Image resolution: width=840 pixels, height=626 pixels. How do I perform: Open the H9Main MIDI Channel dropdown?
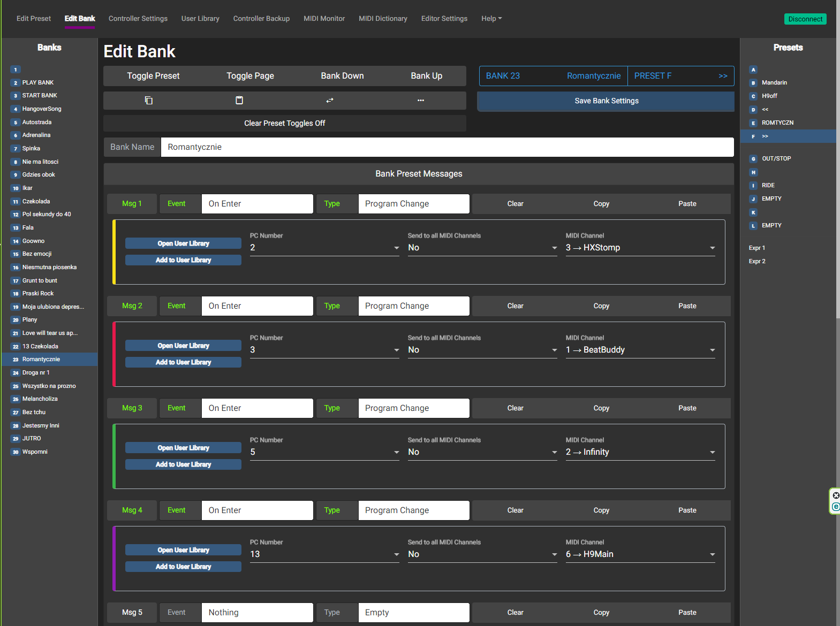[x=640, y=554]
